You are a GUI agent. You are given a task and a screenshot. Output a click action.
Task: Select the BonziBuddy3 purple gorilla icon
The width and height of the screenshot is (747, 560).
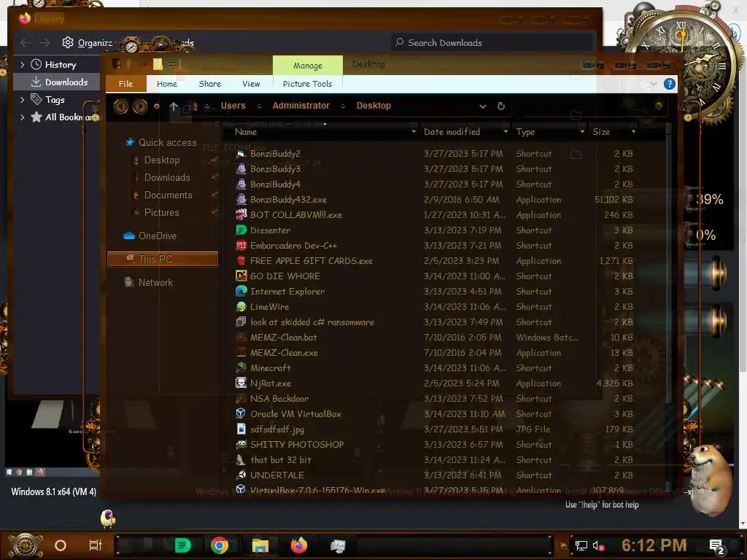coord(241,169)
